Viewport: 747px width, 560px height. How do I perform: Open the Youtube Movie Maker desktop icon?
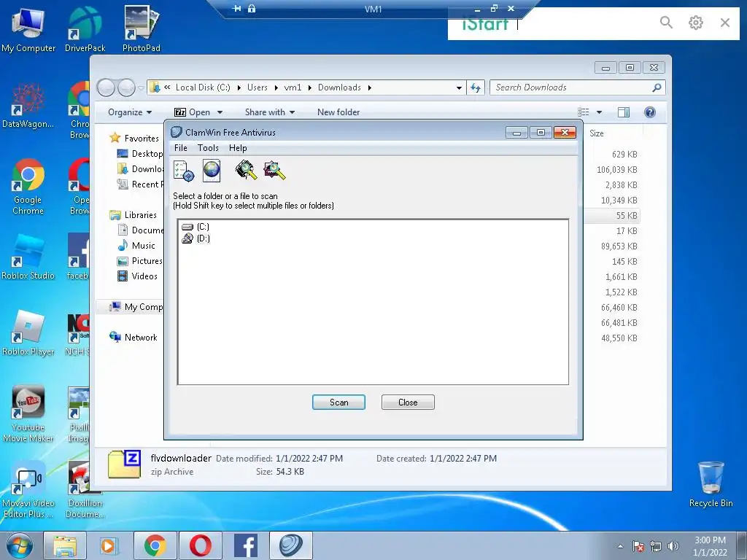(x=28, y=413)
